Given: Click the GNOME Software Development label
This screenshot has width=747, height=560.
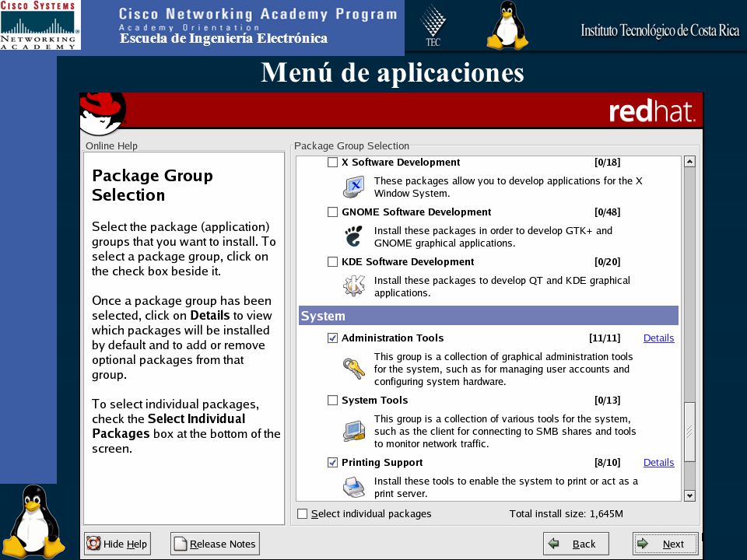Looking at the screenshot, I should [x=416, y=212].
